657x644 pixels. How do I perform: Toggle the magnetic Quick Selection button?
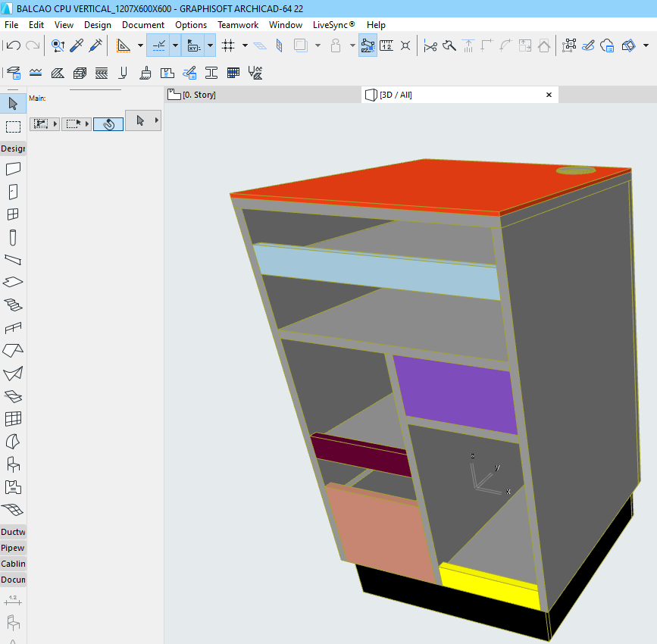[x=108, y=123]
